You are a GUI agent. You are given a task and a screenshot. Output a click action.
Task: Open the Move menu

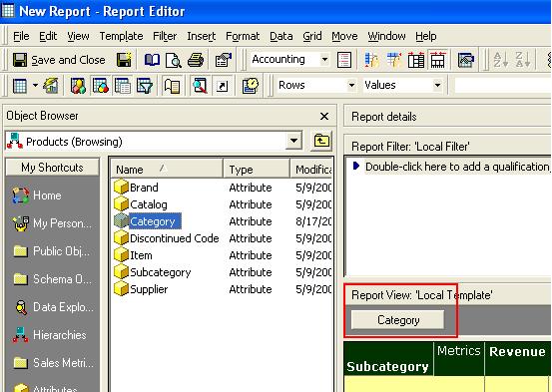[344, 36]
